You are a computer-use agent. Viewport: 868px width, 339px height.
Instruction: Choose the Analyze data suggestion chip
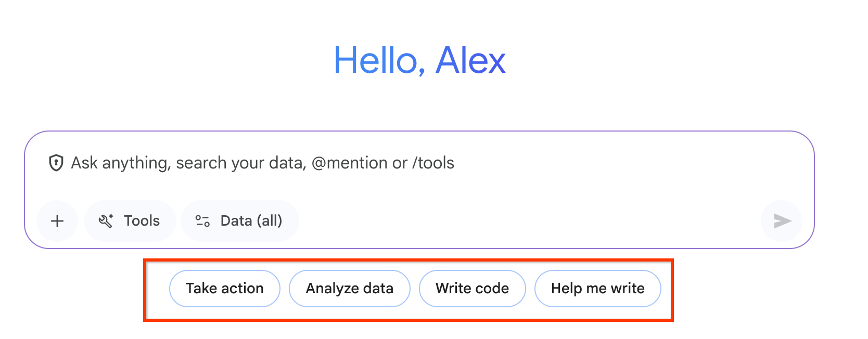350,289
